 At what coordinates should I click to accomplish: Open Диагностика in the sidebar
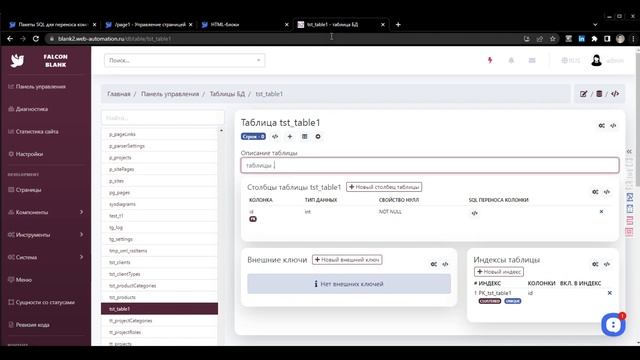(x=32, y=109)
